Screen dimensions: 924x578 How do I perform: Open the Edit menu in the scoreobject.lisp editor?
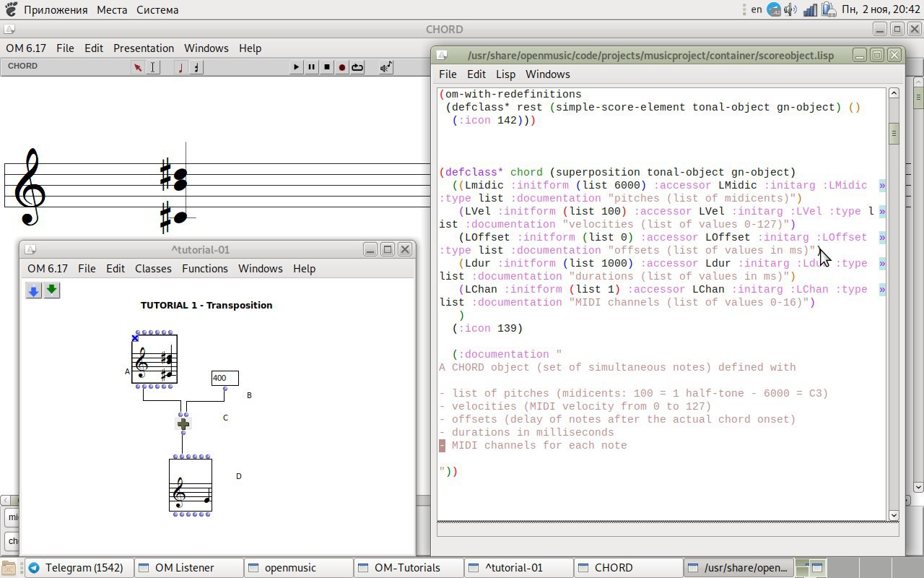pos(476,74)
